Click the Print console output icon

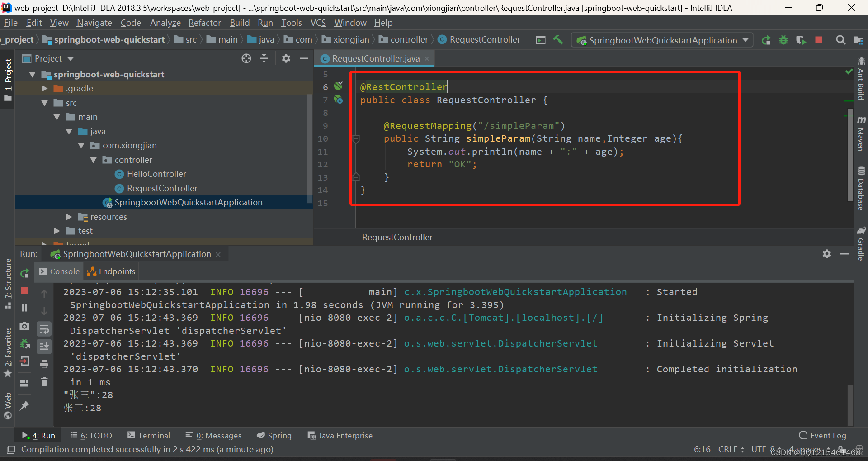[44, 364]
